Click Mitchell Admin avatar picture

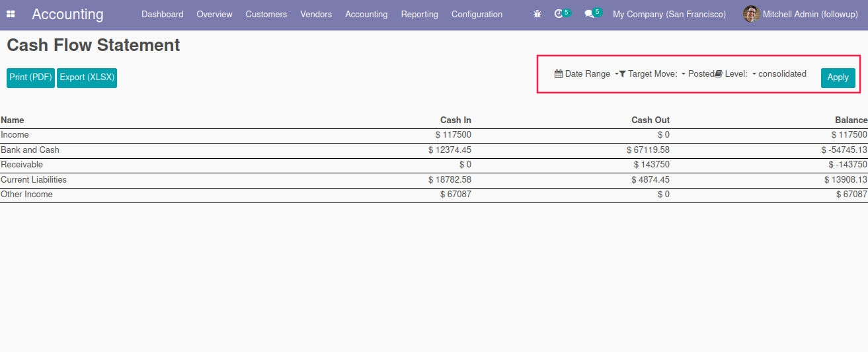point(751,14)
